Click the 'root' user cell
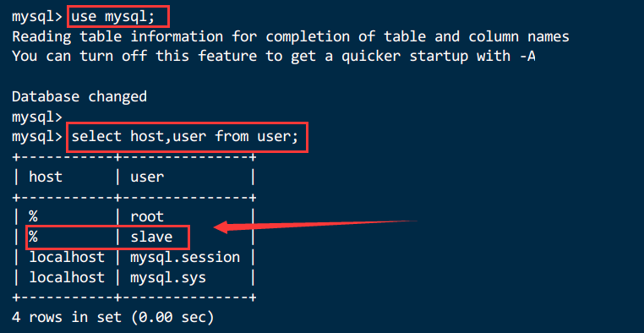This screenshot has width=644, height=333. (147, 217)
